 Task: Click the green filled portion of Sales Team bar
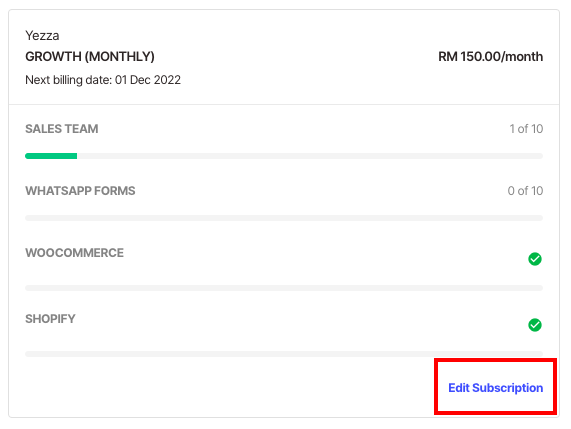[51, 156]
